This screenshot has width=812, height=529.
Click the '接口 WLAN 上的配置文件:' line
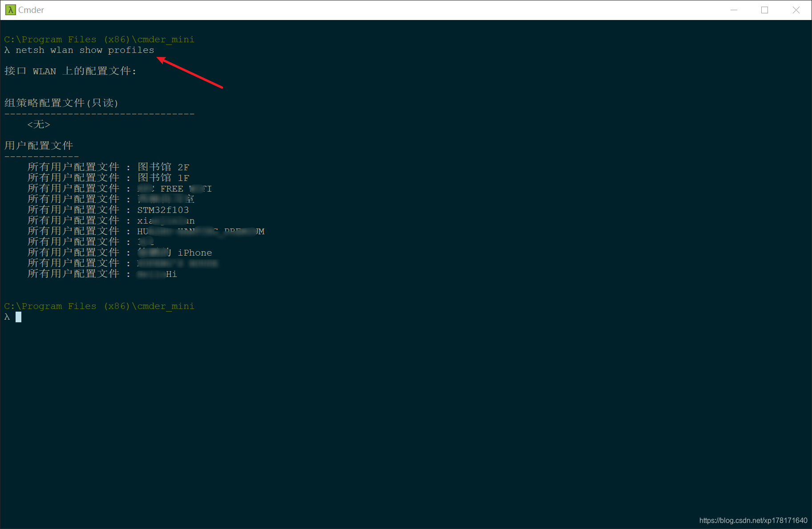point(70,71)
